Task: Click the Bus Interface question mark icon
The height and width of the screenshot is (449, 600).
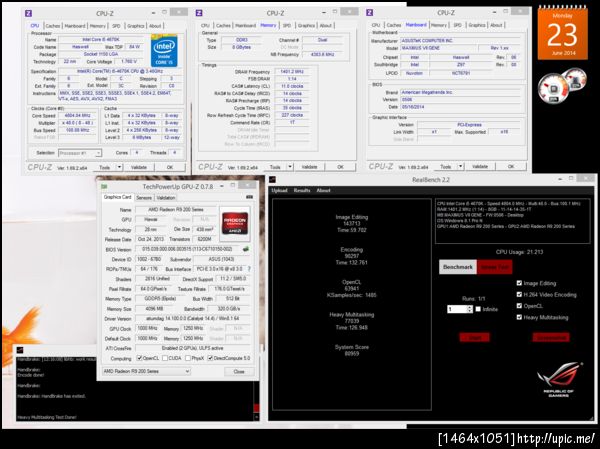Action: click(249, 269)
